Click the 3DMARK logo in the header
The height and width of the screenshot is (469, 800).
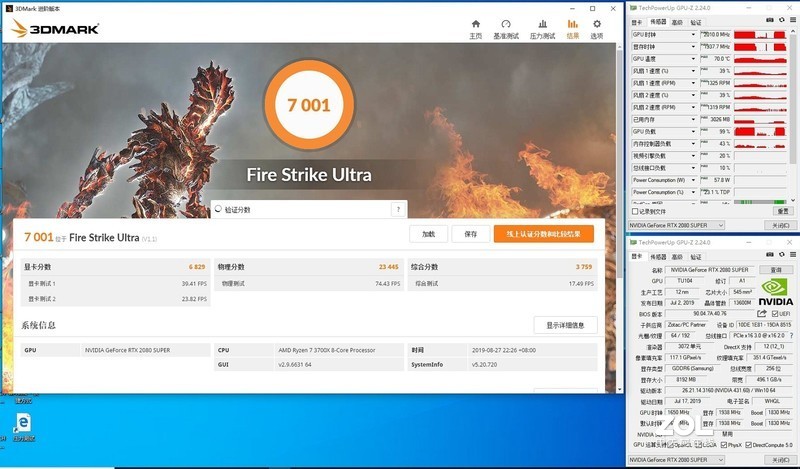click(55, 29)
